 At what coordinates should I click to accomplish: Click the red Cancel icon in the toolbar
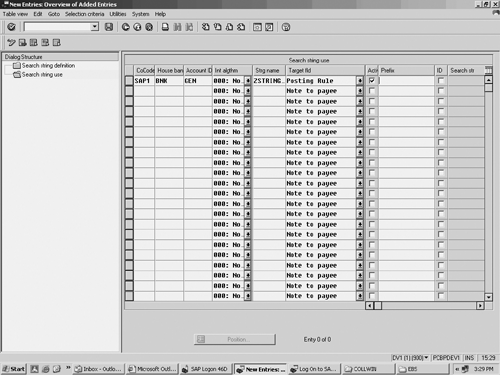(x=149, y=27)
